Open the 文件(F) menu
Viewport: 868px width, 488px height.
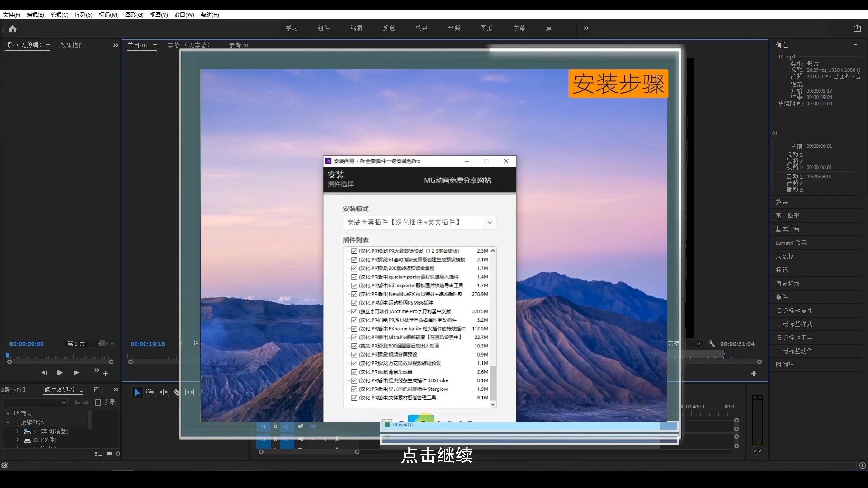[x=12, y=15]
